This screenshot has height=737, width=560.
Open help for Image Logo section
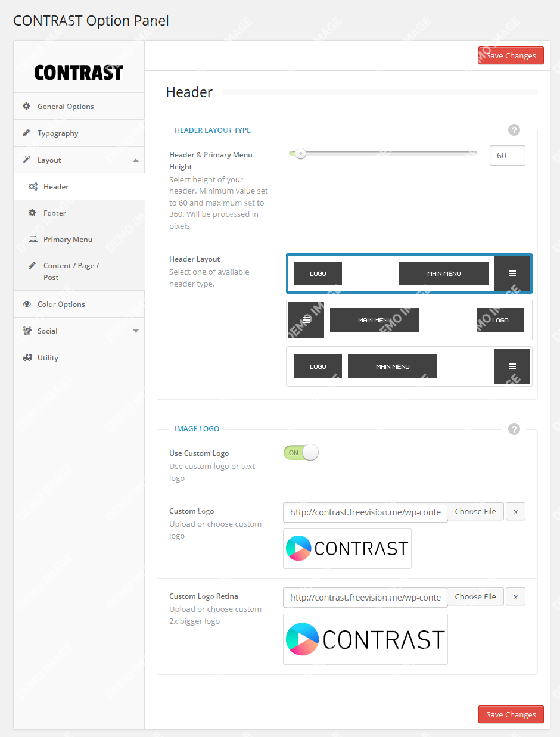[x=514, y=429]
